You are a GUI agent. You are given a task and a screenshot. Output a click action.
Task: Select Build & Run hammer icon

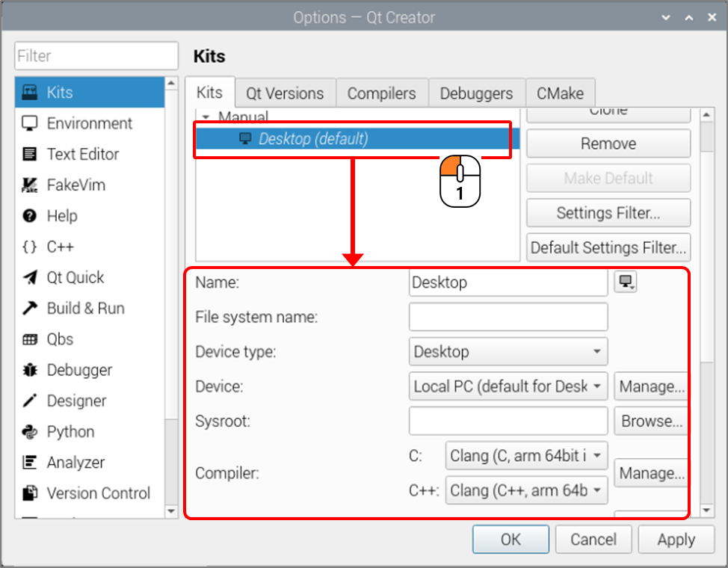coord(30,308)
